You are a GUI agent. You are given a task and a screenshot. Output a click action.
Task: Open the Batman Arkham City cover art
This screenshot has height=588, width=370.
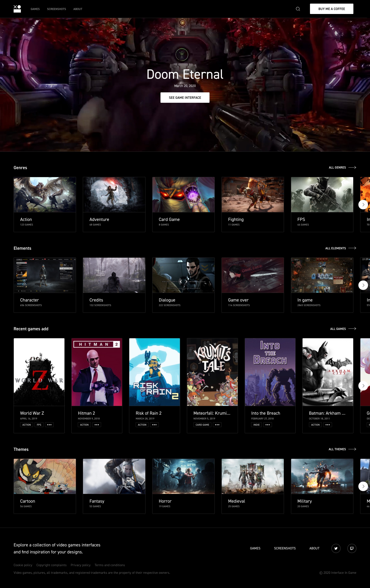point(328,372)
